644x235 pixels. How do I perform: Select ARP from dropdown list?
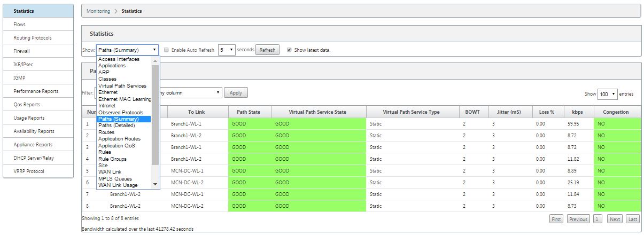click(124, 72)
